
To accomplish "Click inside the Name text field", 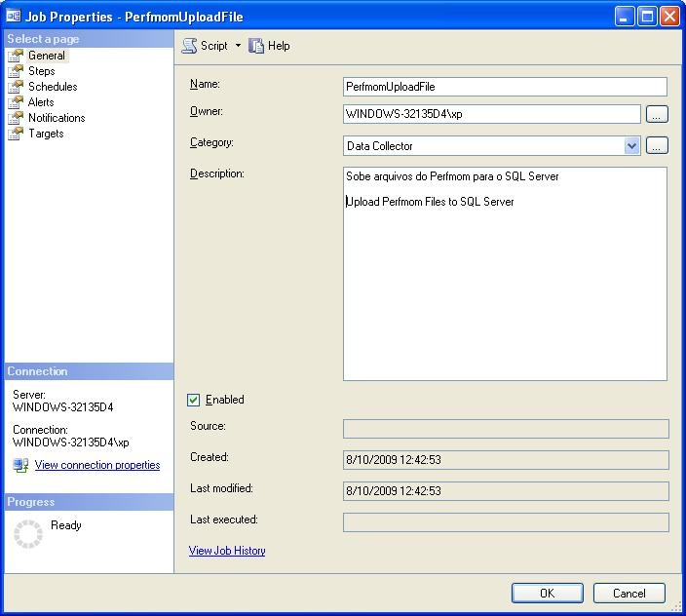I will [x=505, y=87].
